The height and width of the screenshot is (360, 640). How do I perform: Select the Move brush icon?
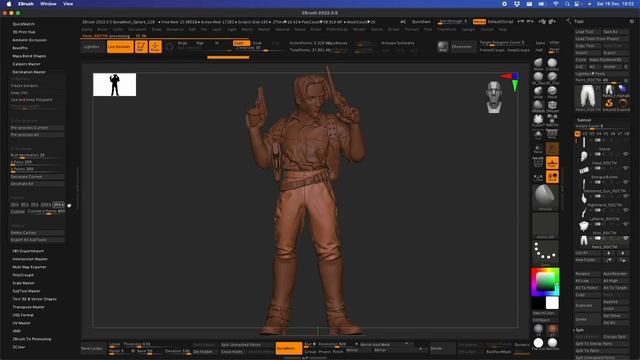(538, 63)
